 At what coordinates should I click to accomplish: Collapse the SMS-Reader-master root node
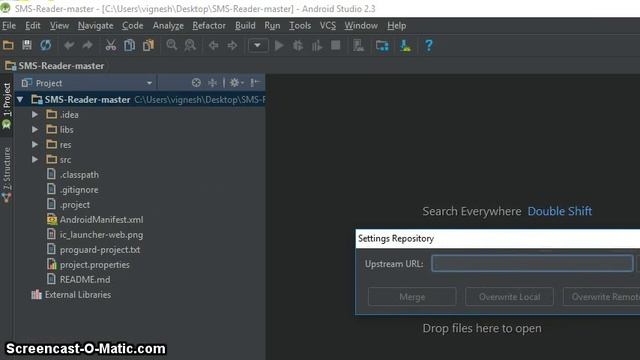20,100
